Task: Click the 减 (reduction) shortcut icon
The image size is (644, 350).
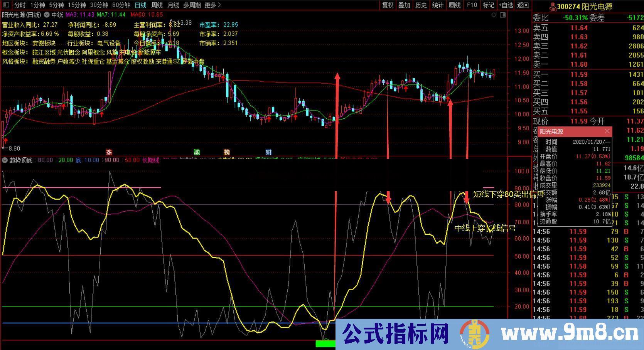Action: [196, 152]
